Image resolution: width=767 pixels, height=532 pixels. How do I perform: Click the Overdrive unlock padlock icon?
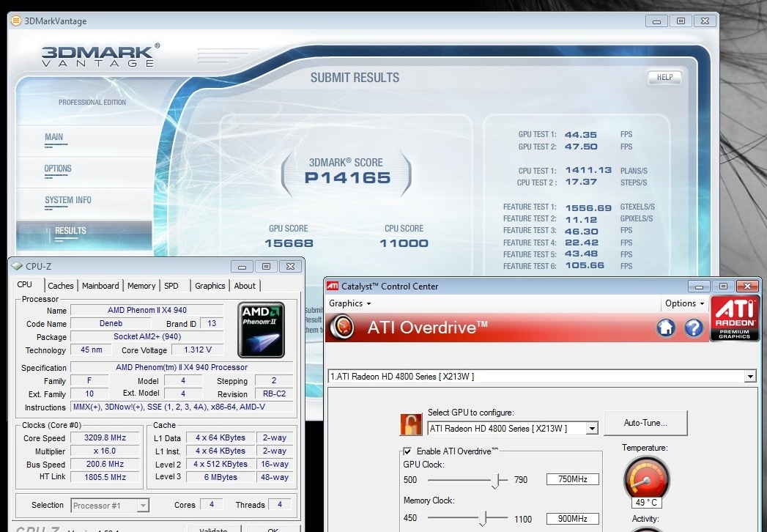click(410, 424)
